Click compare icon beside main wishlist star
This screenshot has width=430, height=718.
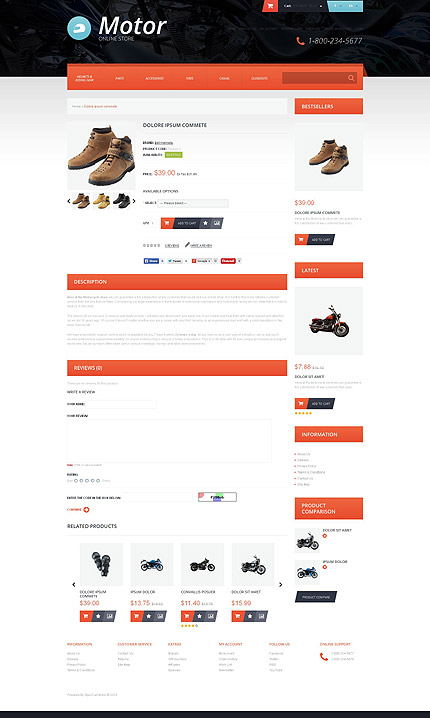(x=217, y=223)
